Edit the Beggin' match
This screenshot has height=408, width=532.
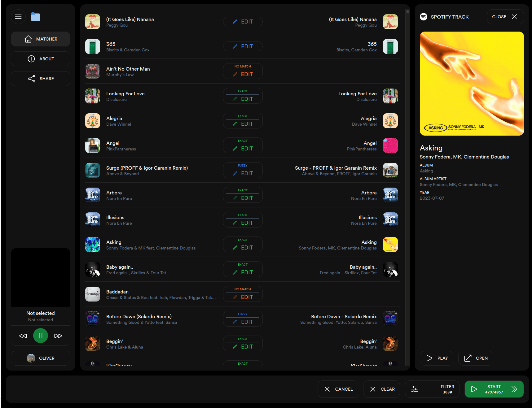coord(243,344)
